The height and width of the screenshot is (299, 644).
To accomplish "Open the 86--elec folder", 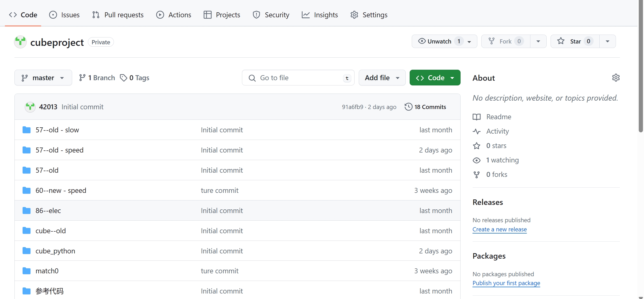I will [x=48, y=211].
